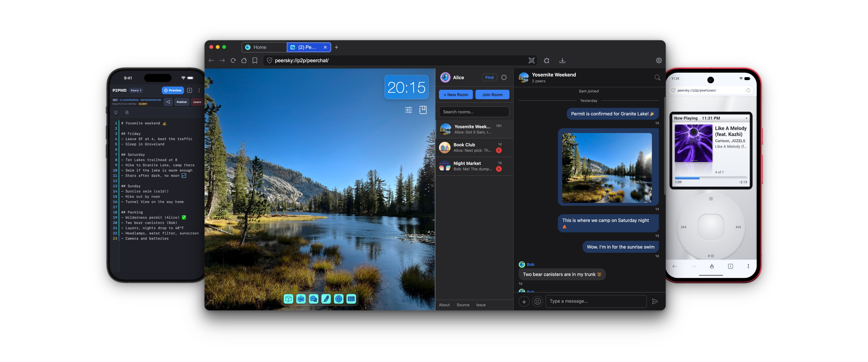
Task: Toggle light/dark theme next to Find
Action: (x=504, y=78)
